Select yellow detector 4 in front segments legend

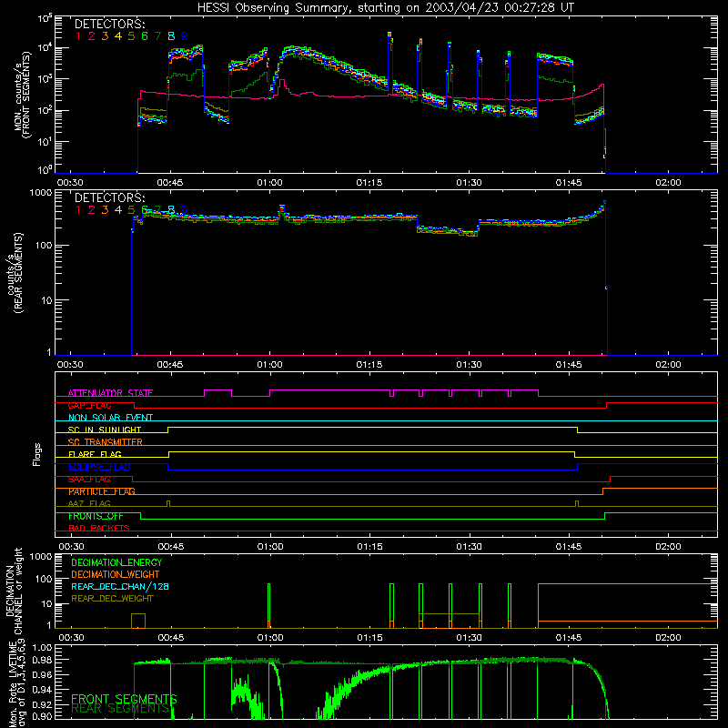[x=118, y=36]
